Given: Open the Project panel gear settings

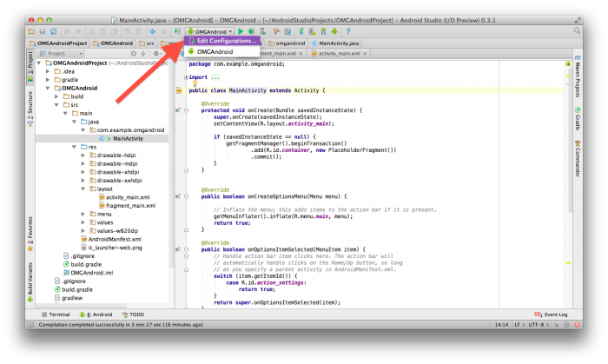Looking at the screenshot, I should [x=156, y=54].
